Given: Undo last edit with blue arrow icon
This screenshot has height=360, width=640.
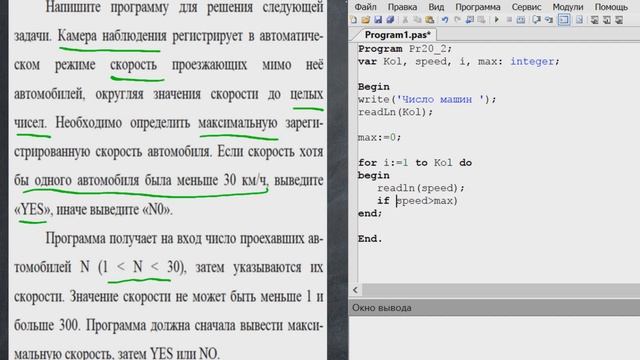Looking at the screenshot, I should (x=444, y=20).
